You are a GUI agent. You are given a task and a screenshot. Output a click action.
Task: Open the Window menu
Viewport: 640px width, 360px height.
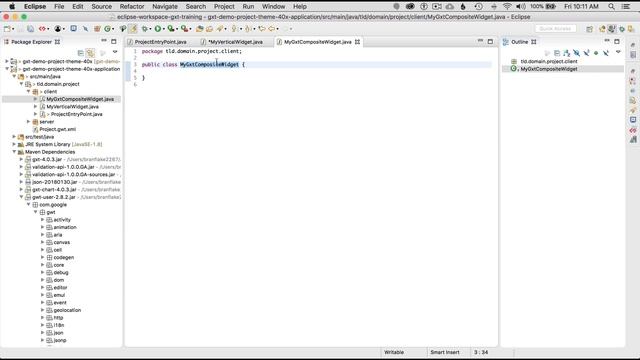coord(273,7)
